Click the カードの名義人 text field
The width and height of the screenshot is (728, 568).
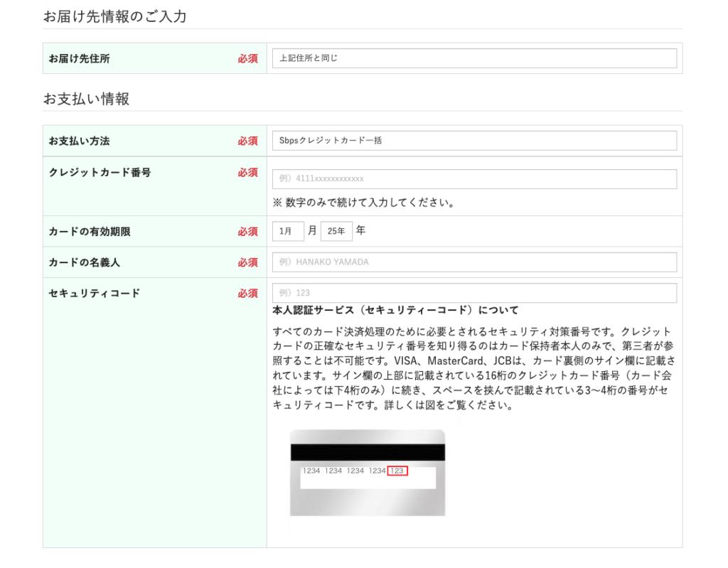[474, 262]
